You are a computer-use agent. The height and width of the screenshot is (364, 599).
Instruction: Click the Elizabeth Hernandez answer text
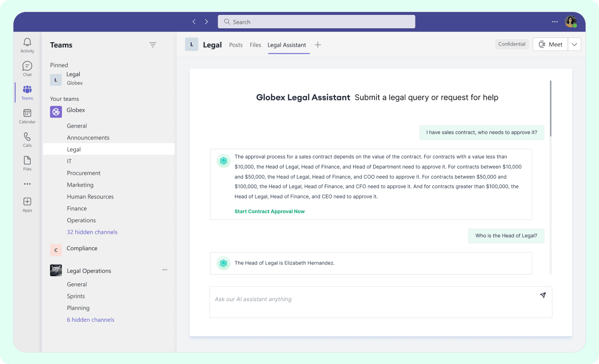[284, 263]
